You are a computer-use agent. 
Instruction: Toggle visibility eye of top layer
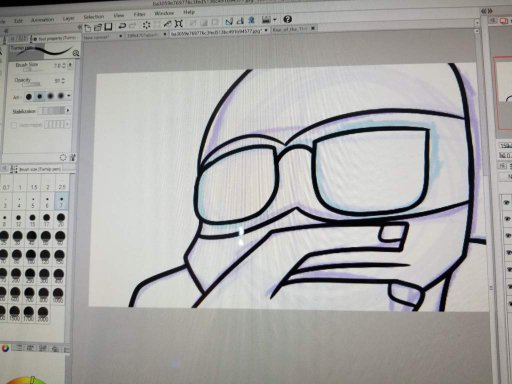click(x=507, y=202)
